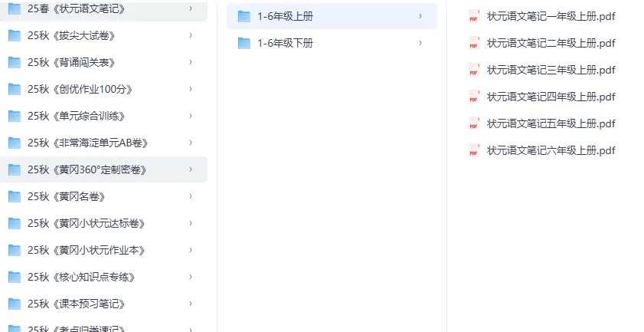Click folder icon of 25秋《黄冈小状元作业本》
The image size is (644, 332).
pyautogui.click(x=15, y=250)
